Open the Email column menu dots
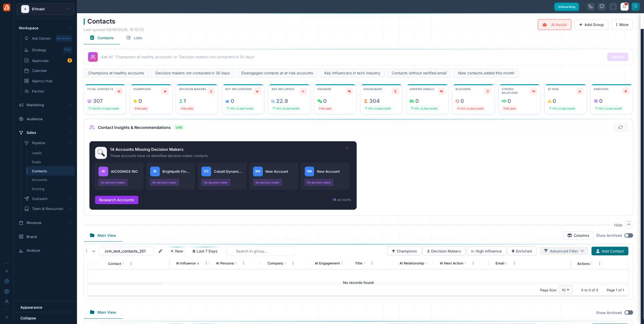This screenshot has height=324, width=644. click(x=514, y=263)
